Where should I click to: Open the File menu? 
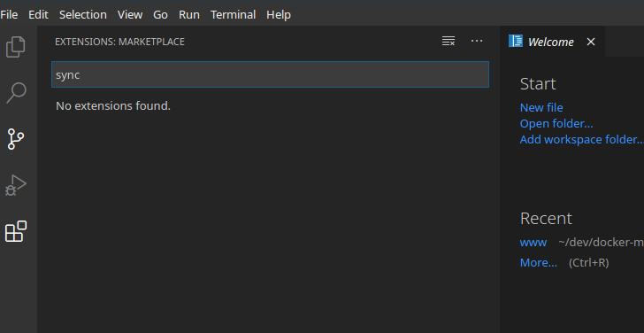[9, 15]
